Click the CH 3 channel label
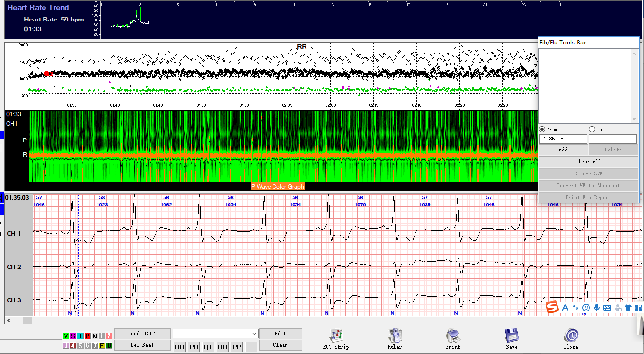The height and width of the screenshot is (354, 644). coord(14,300)
